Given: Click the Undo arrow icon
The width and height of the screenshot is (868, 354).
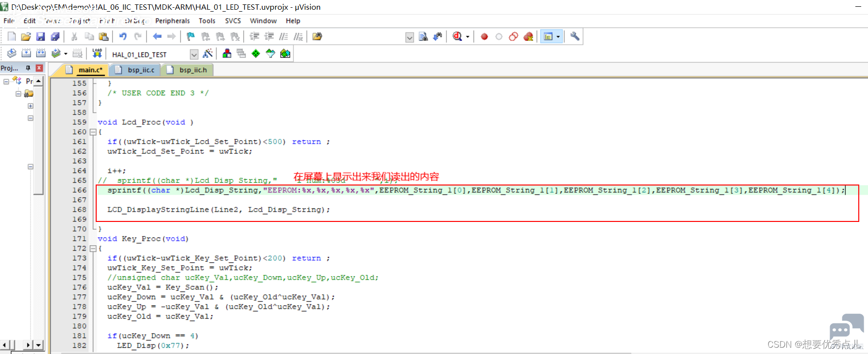Looking at the screenshot, I should (123, 36).
